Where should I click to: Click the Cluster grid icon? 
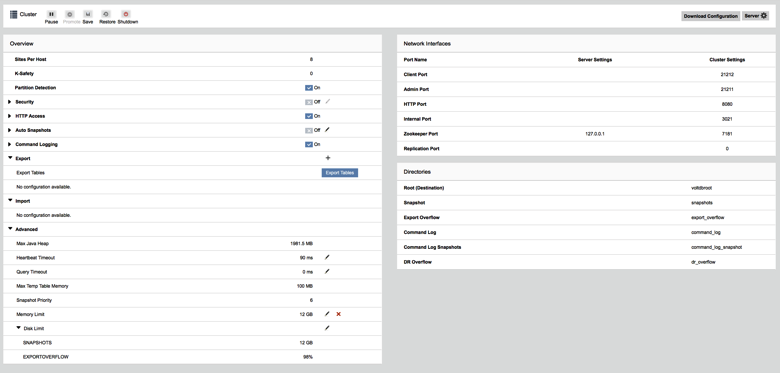click(x=13, y=14)
